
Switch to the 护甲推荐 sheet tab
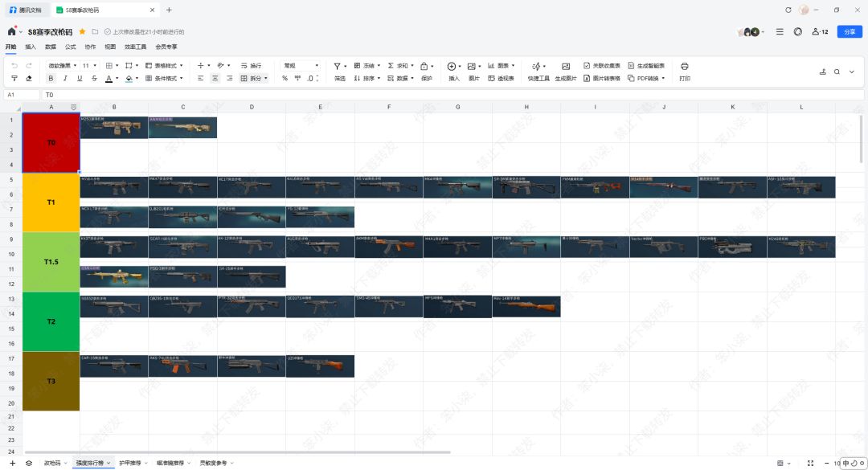[130, 463]
